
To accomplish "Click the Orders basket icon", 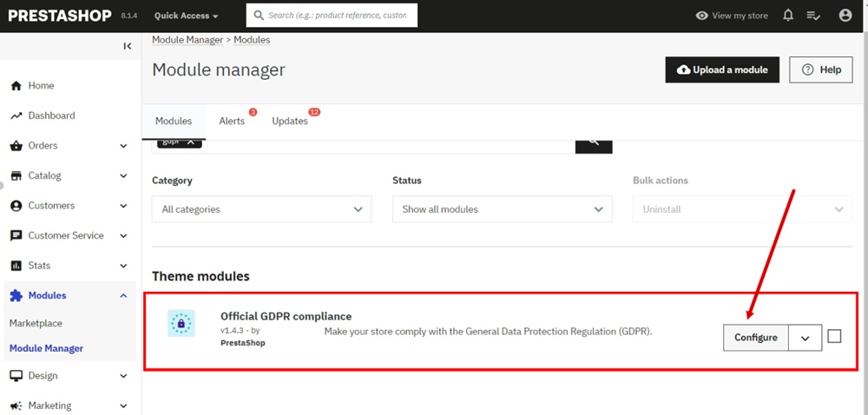I will coord(16,146).
